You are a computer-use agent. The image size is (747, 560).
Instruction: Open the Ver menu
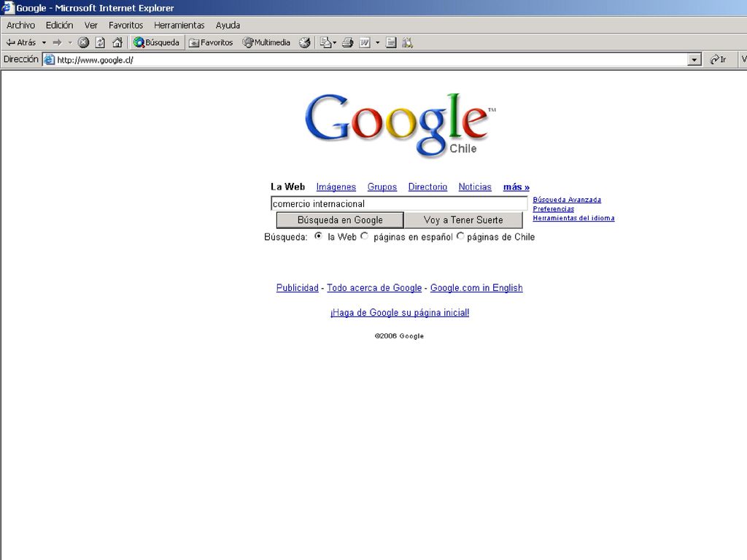coord(90,26)
